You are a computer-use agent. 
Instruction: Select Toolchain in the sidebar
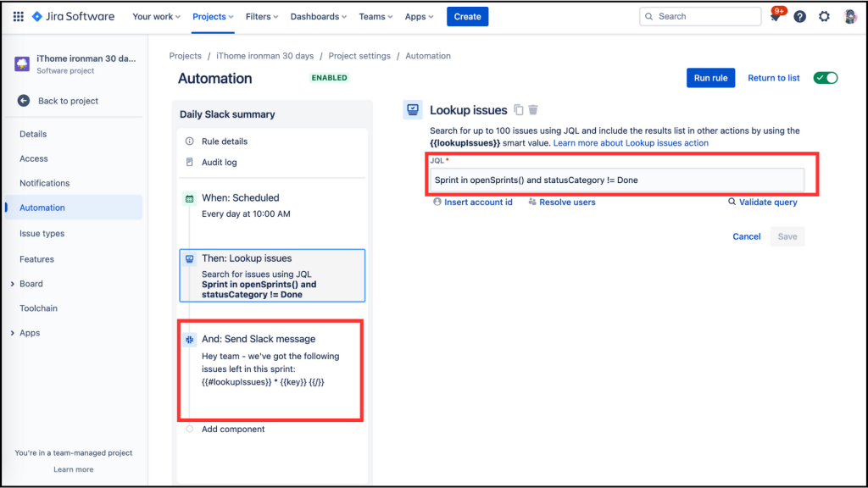[x=38, y=308]
